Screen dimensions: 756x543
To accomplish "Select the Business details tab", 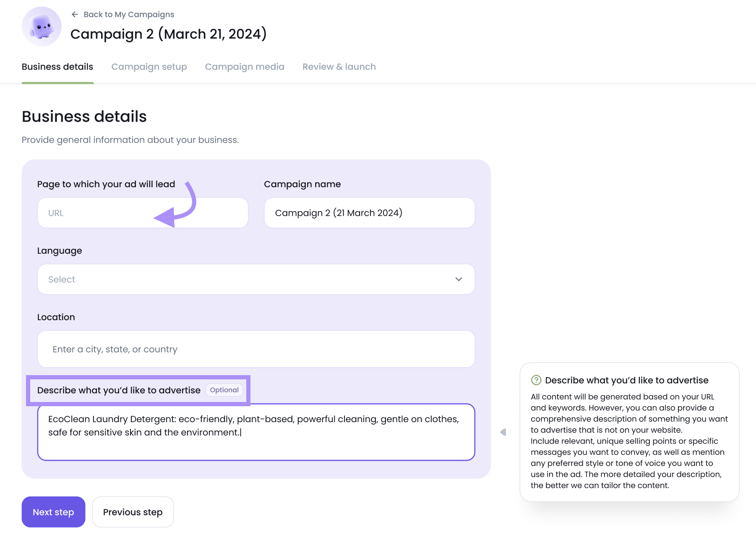I will (57, 67).
